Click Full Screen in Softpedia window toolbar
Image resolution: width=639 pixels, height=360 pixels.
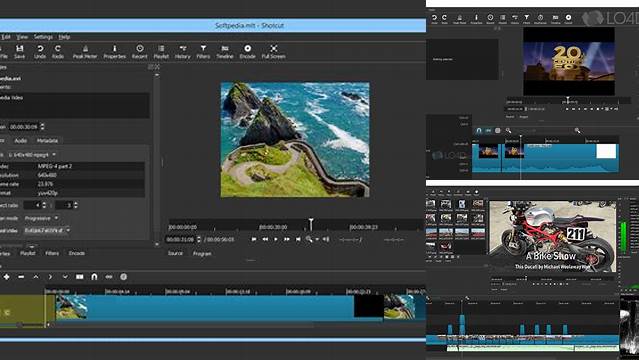click(x=273, y=52)
